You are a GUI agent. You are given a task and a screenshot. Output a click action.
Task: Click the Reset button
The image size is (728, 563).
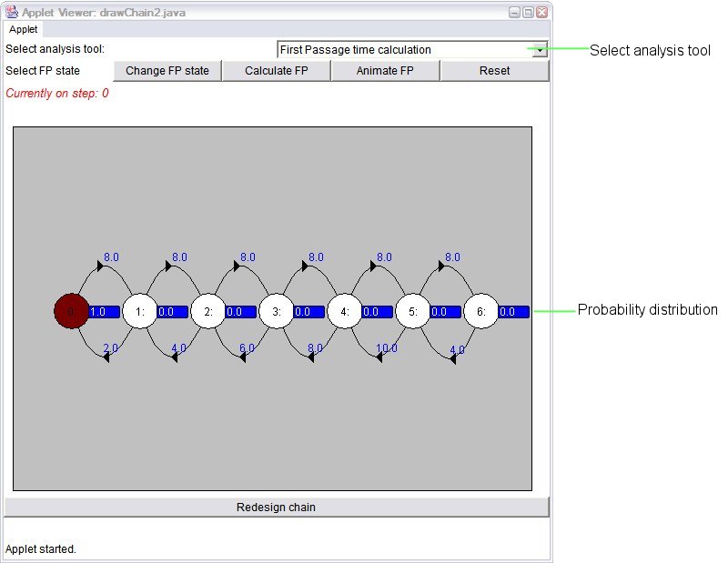coord(494,71)
